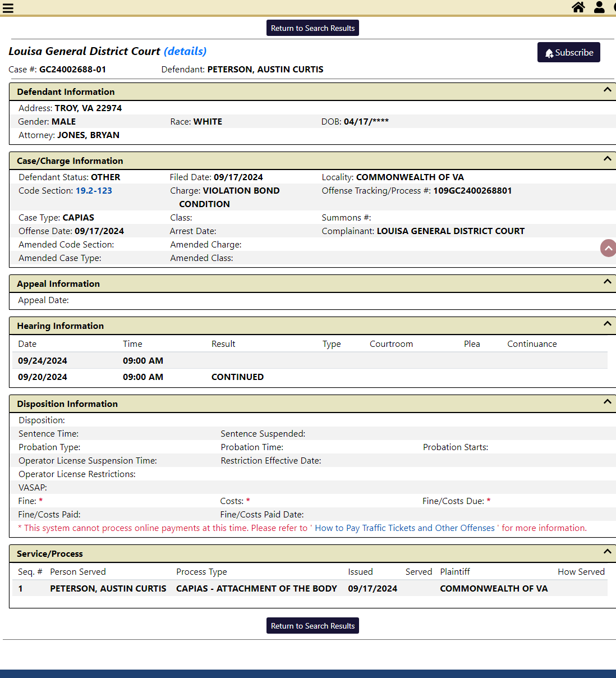Viewport: 616px width, 678px height.
Task: Collapse the Appeal Information section
Action: coord(607,282)
